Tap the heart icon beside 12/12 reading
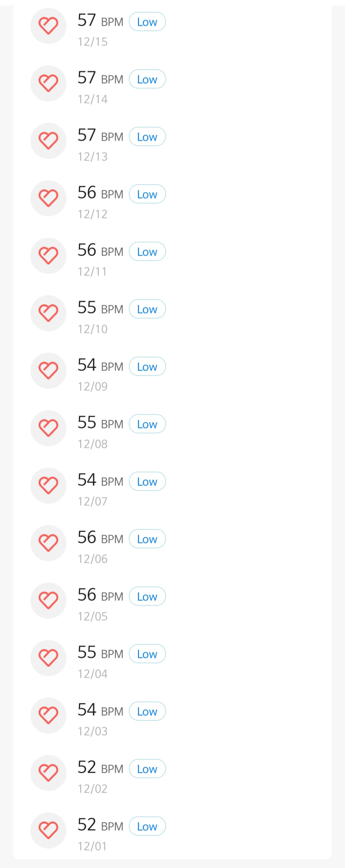 click(x=48, y=198)
